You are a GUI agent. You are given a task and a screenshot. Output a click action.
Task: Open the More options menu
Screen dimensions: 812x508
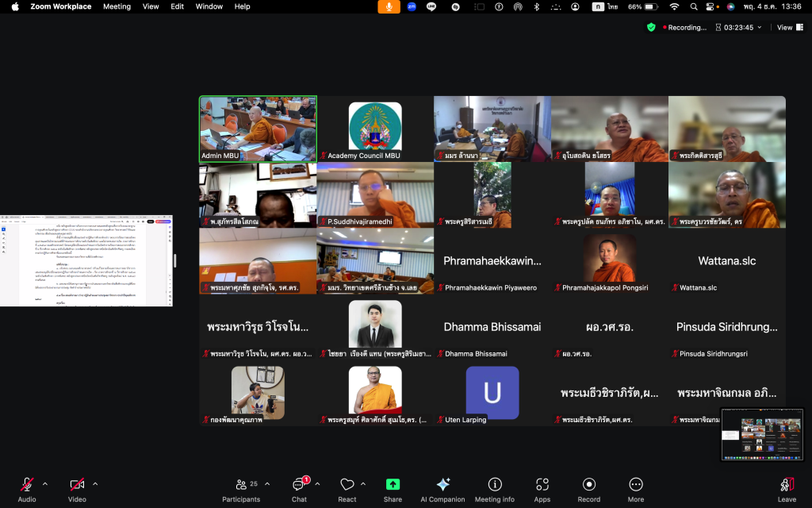(x=636, y=489)
